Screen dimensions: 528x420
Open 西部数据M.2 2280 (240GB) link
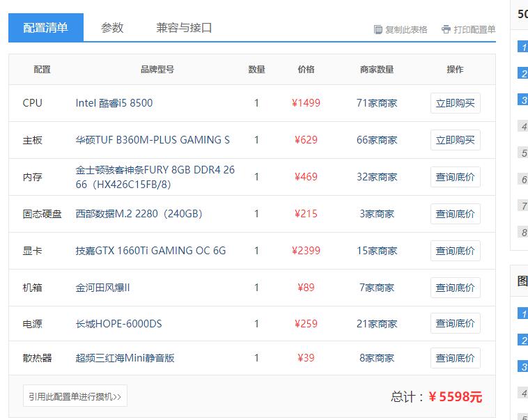click(x=139, y=214)
